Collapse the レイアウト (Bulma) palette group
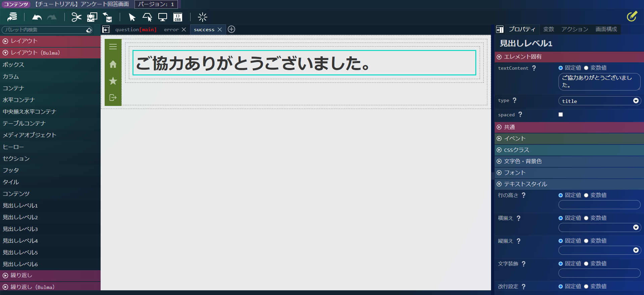This screenshot has width=644, height=295. (50, 53)
